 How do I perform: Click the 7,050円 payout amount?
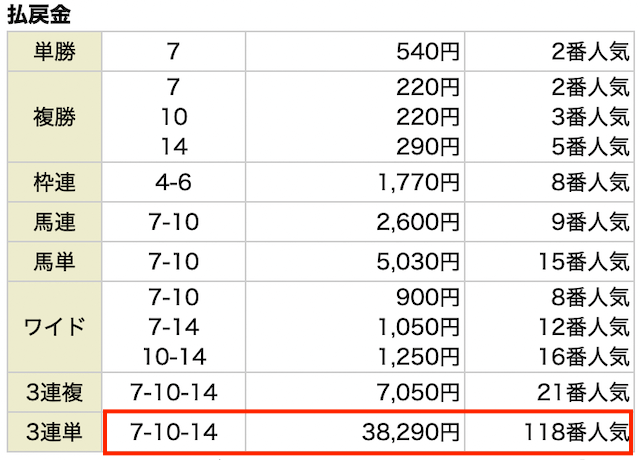418,392
